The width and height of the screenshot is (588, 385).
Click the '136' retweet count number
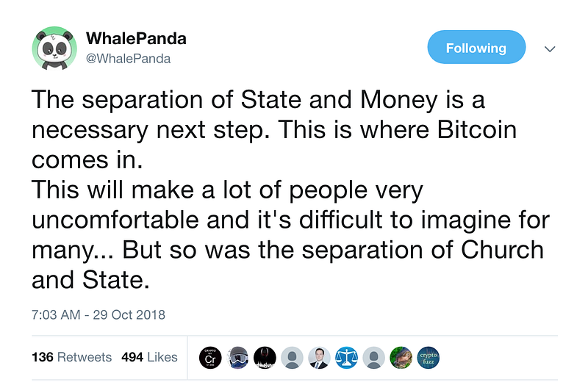pyautogui.click(x=43, y=357)
